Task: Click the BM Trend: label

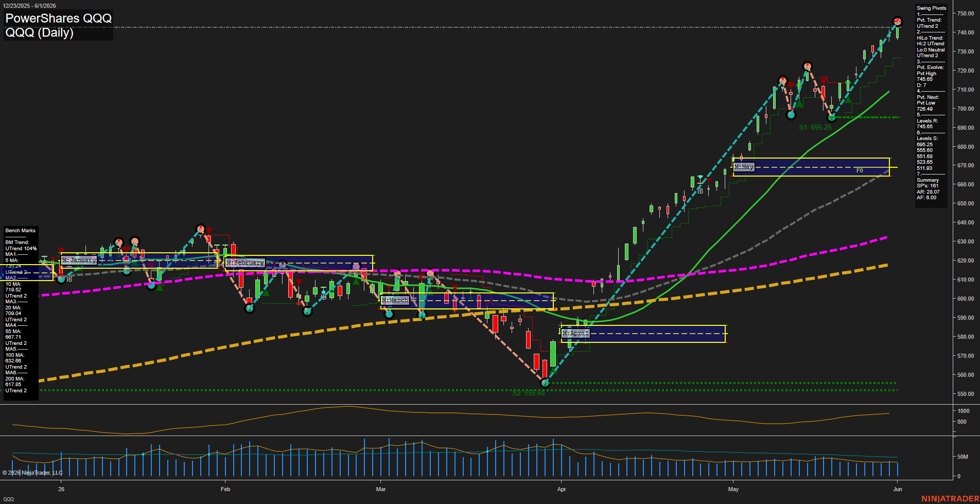Action: tap(17, 242)
